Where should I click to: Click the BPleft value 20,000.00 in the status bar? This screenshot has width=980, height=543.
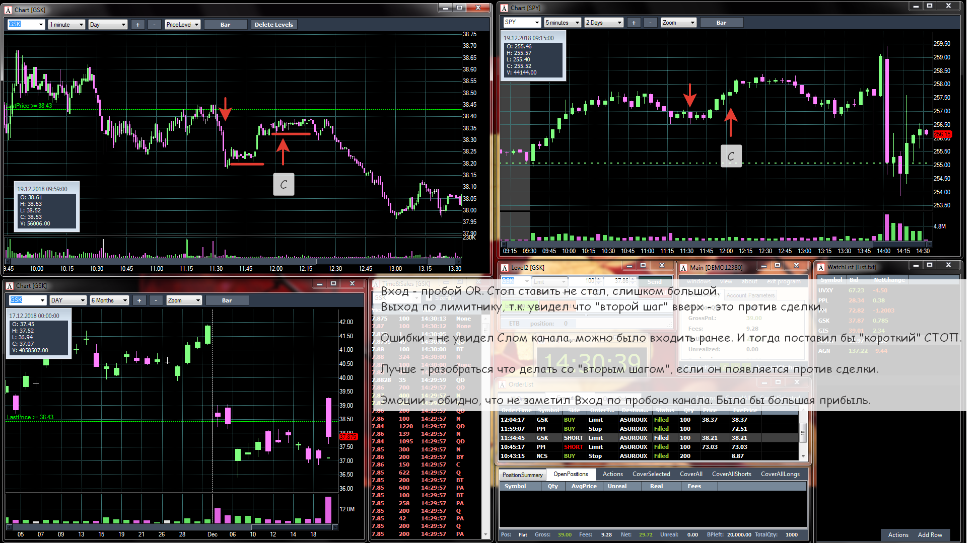[739, 535]
